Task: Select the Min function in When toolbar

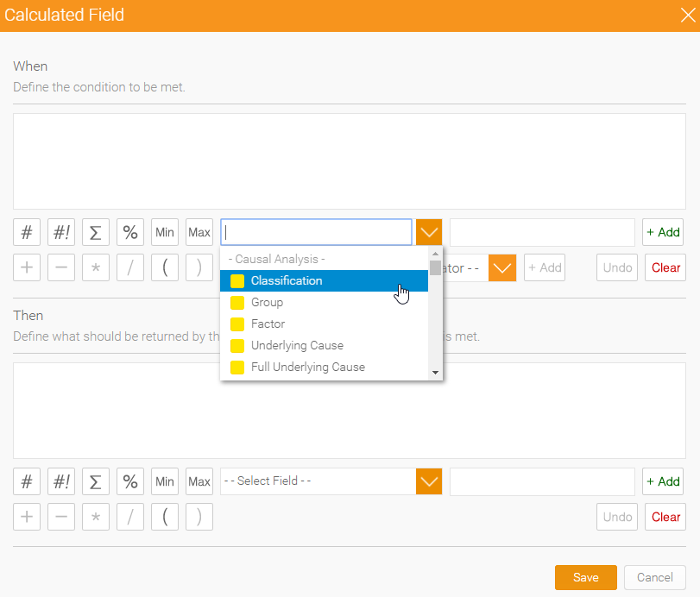Action: click(164, 232)
